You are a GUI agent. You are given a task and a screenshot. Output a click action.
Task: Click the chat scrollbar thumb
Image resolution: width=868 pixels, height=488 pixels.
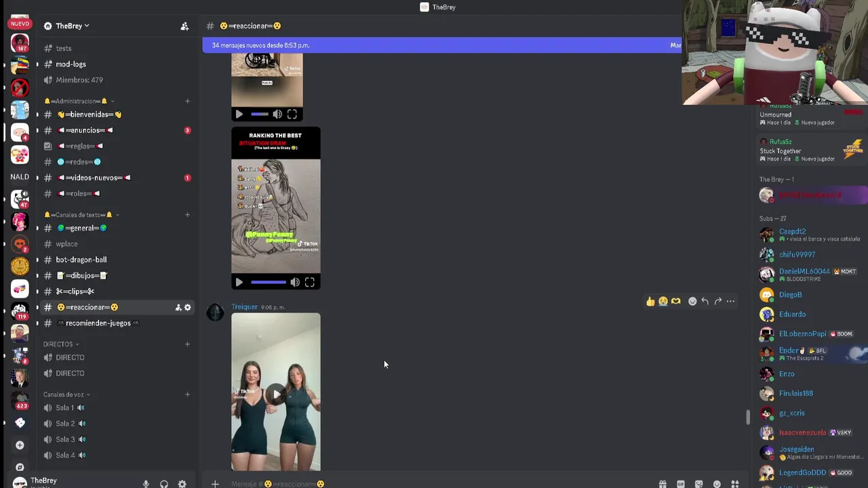pos(748,417)
